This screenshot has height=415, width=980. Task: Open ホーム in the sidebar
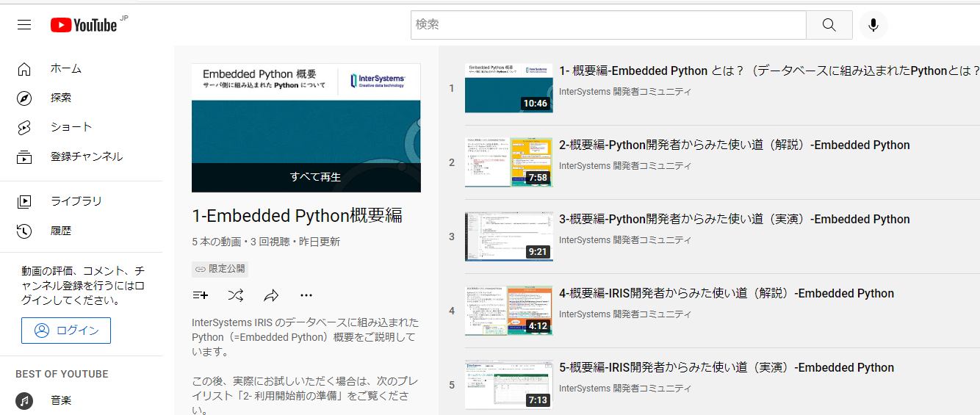[66, 69]
